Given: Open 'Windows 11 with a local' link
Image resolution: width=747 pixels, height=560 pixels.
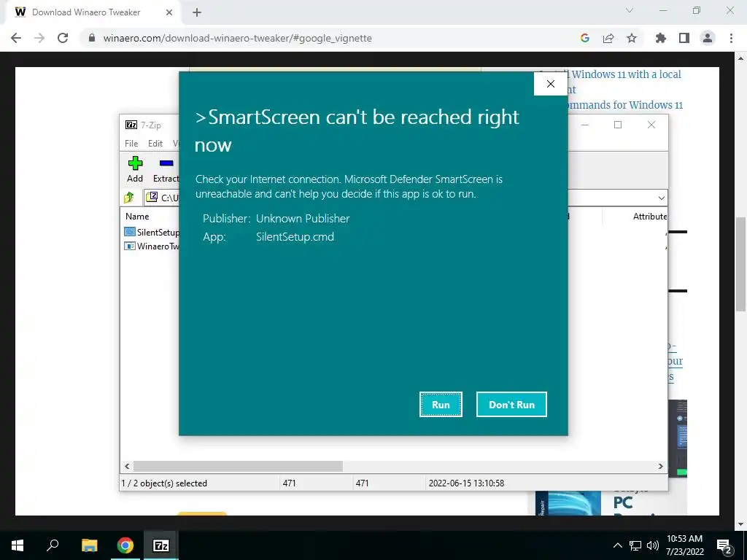Looking at the screenshot, I should click(626, 74).
